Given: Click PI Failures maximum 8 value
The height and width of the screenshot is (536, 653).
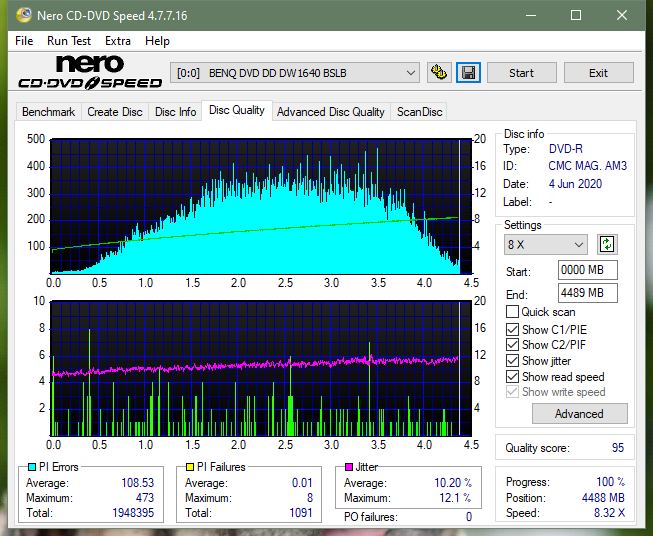Looking at the screenshot, I should 310,498.
